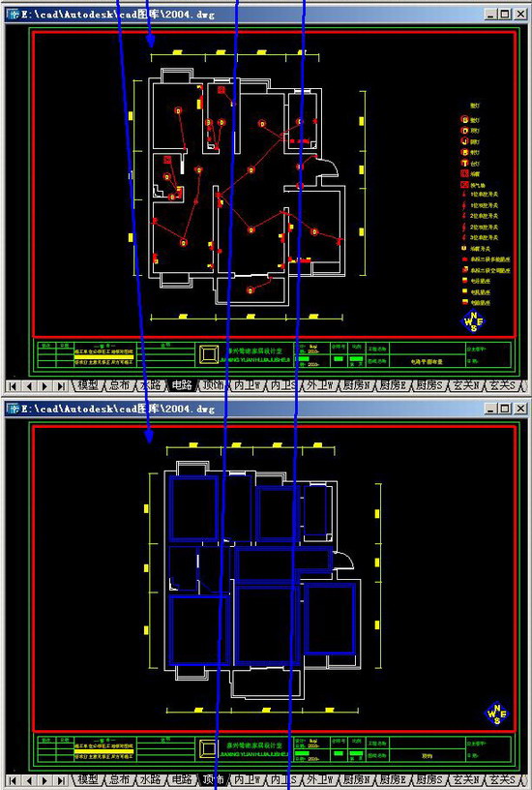Select 顶饰 layout tab in upper window
This screenshot has width=532, height=790.
click(x=214, y=386)
